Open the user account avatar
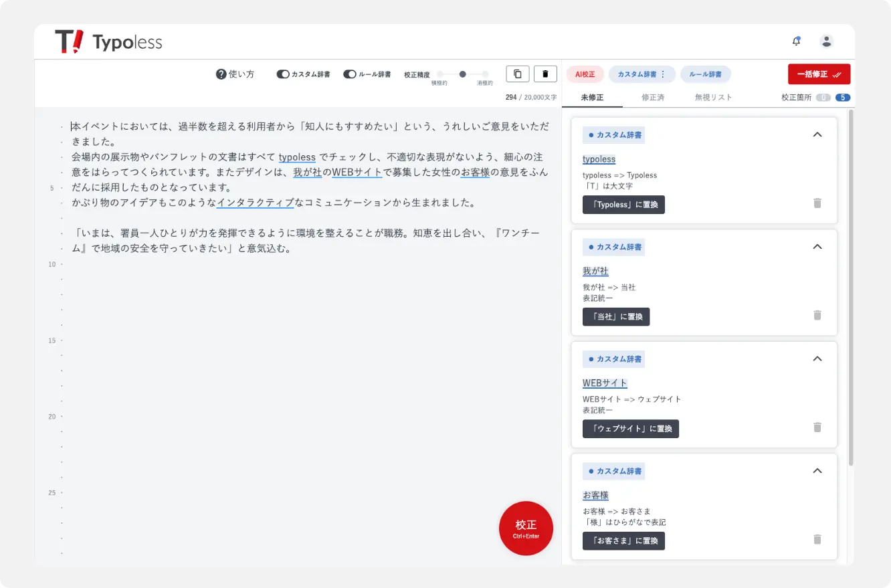Image resolution: width=891 pixels, height=588 pixels. click(827, 41)
